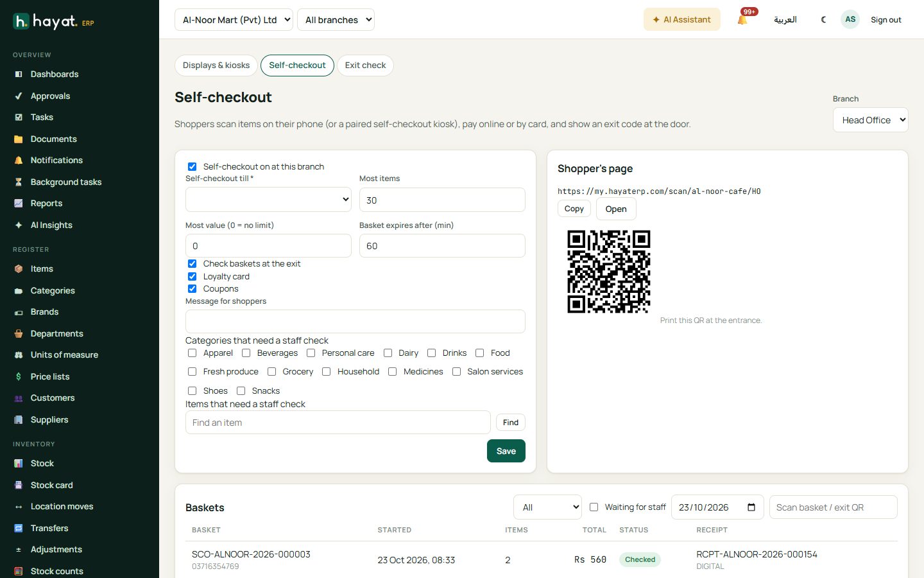Switch to Exit check tab
Image resolution: width=924 pixels, height=578 pixels.
point(365,66)
